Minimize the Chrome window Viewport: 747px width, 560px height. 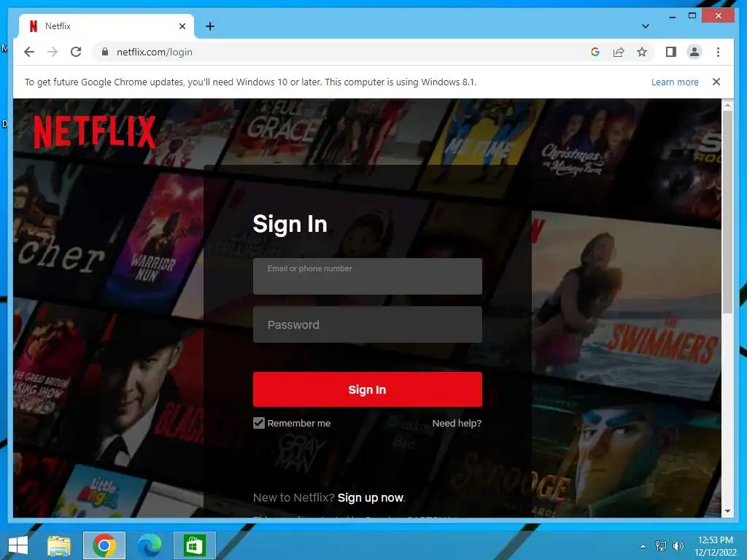click(x=672, y=16)
